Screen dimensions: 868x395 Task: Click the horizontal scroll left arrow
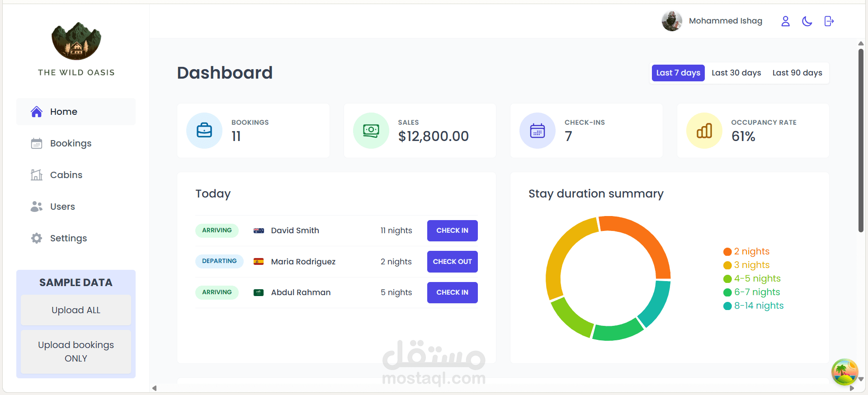click(154, 388)
